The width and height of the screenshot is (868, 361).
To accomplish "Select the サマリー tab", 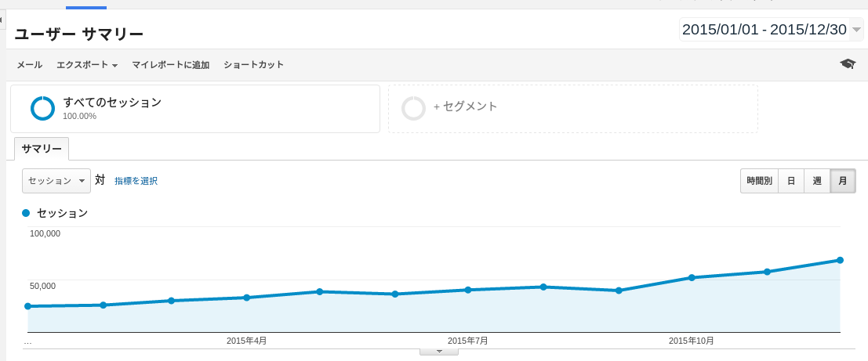I will (42, 149).
